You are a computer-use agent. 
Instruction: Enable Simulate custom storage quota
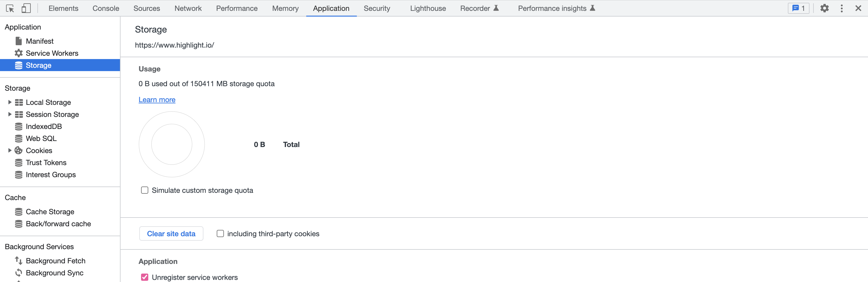coord(145,190)
